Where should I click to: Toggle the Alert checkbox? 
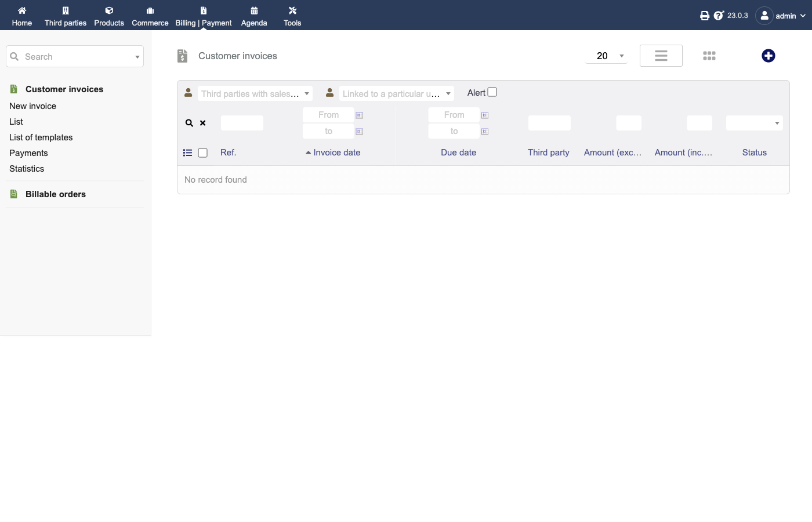492,92
